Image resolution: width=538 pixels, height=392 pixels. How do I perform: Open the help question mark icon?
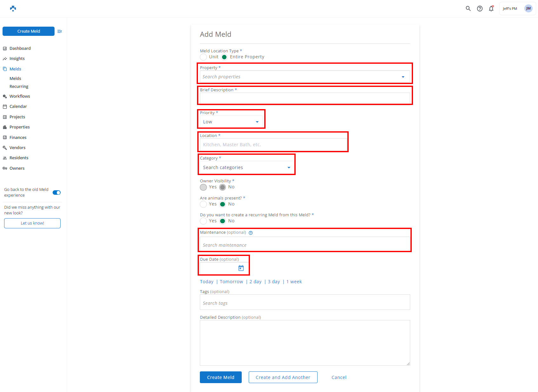coord(480,9)
